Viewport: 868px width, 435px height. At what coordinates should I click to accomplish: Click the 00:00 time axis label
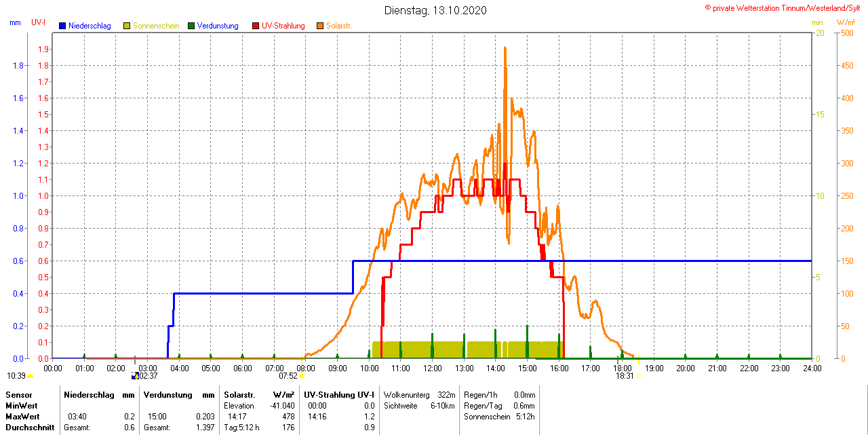53,368
